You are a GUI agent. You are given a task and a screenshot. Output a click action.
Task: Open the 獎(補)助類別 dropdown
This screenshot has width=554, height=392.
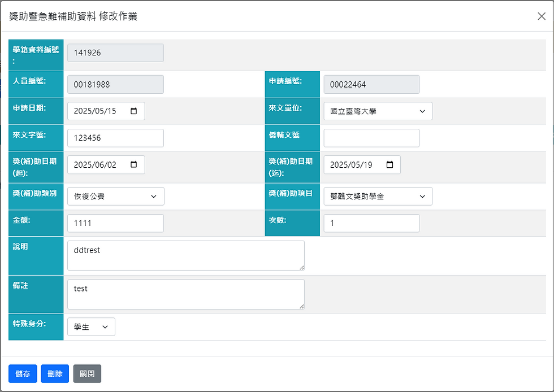point(115,197)
